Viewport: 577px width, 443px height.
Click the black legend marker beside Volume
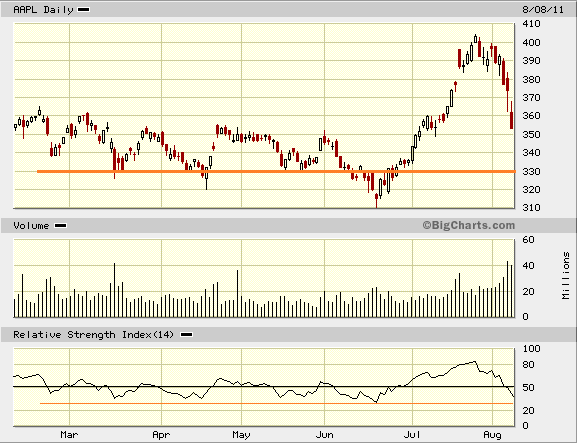point(60,226)
